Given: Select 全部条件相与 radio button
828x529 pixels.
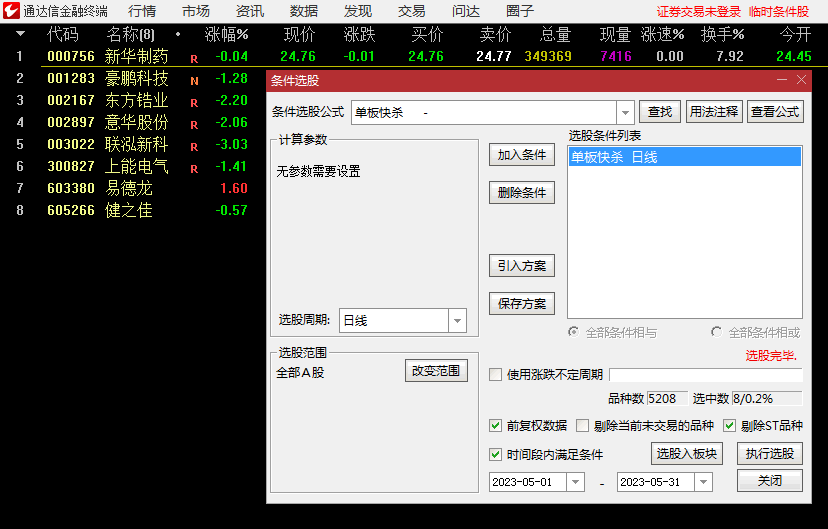Looking at the screenshot, I should pyautogui.click(x=573, y=332).
